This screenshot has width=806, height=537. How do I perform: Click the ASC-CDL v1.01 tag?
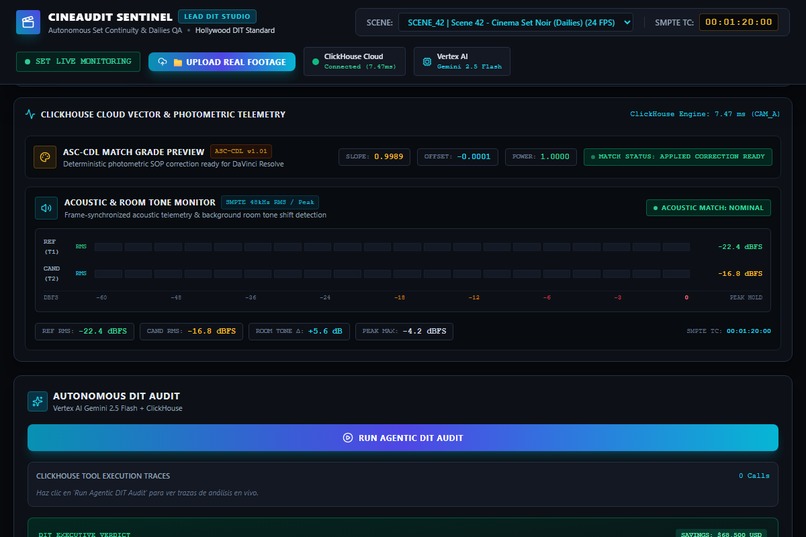point(241,152)
